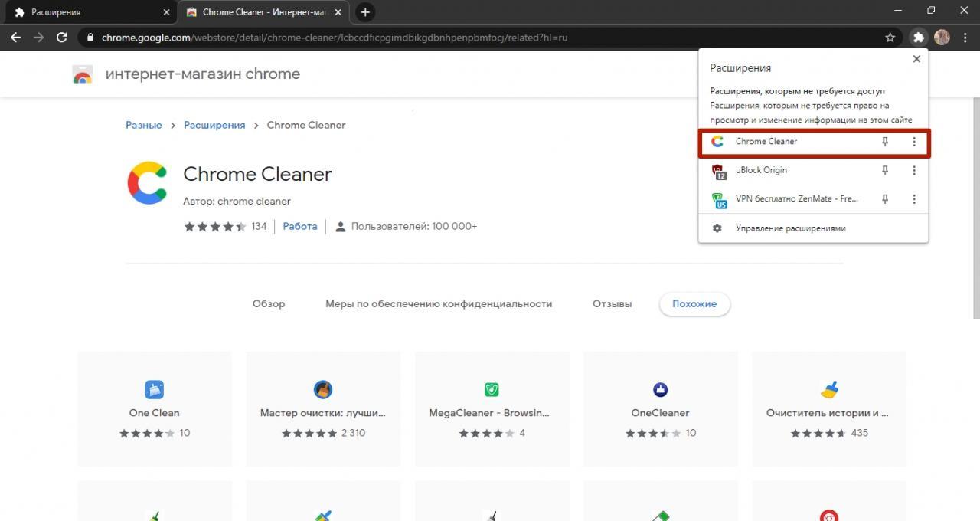The height and width of the screenshot is (521, 980).
Task: Go to Разные breadcrumb link
Action: (x=144, y=125)
